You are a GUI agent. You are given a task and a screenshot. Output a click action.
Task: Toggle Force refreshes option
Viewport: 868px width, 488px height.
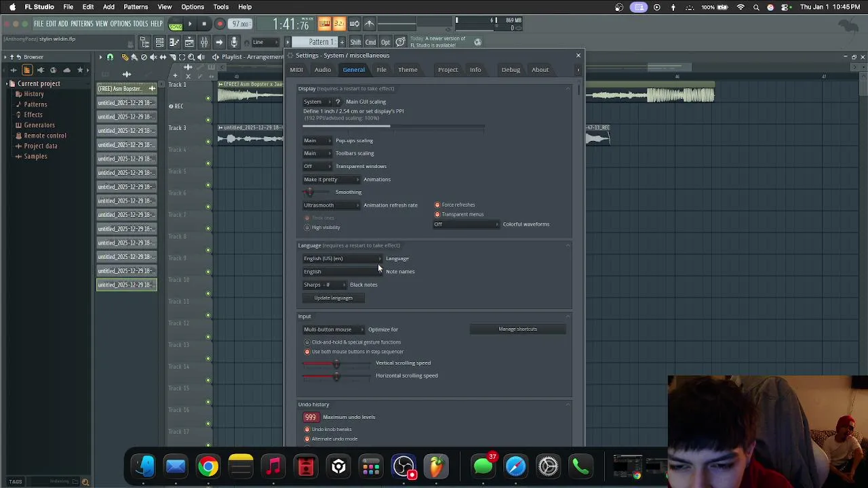455,205
